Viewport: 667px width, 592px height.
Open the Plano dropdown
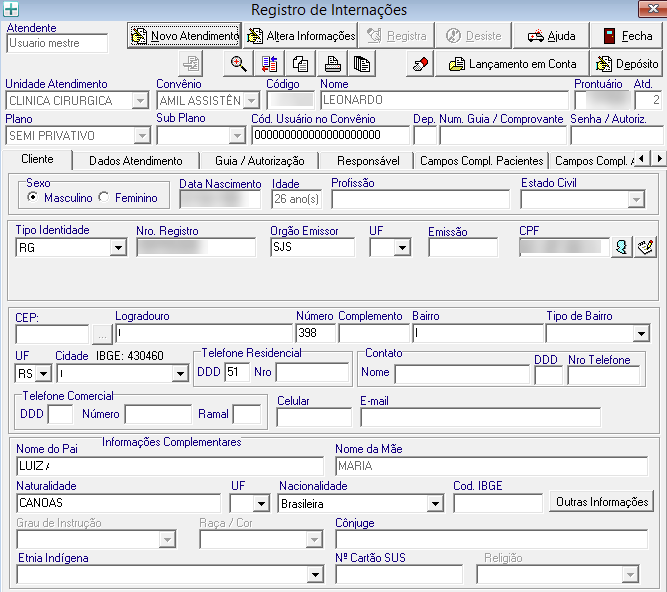(x=142, y=136)
